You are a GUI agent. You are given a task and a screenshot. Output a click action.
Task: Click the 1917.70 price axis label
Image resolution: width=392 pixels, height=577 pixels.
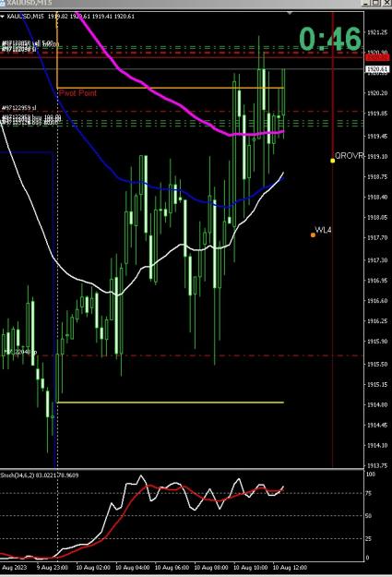(377, 237)
